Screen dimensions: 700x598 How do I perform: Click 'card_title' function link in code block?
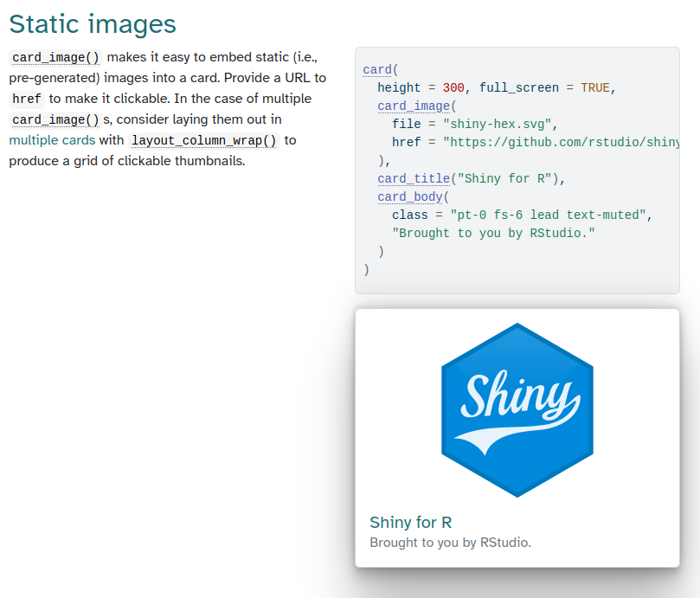coord(414,178)
